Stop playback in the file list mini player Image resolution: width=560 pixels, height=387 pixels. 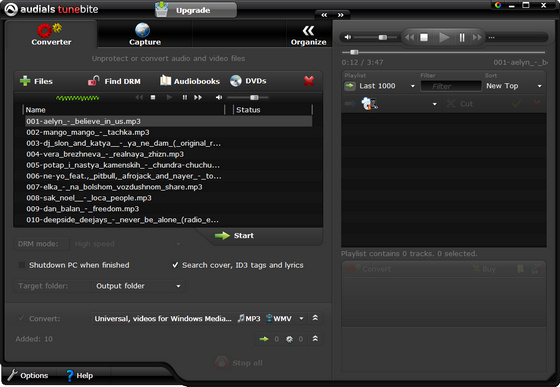(153, 97)
